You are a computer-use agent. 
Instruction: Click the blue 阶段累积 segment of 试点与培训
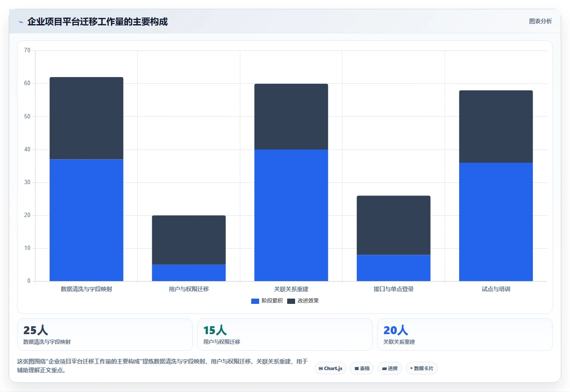pos(496,222)
